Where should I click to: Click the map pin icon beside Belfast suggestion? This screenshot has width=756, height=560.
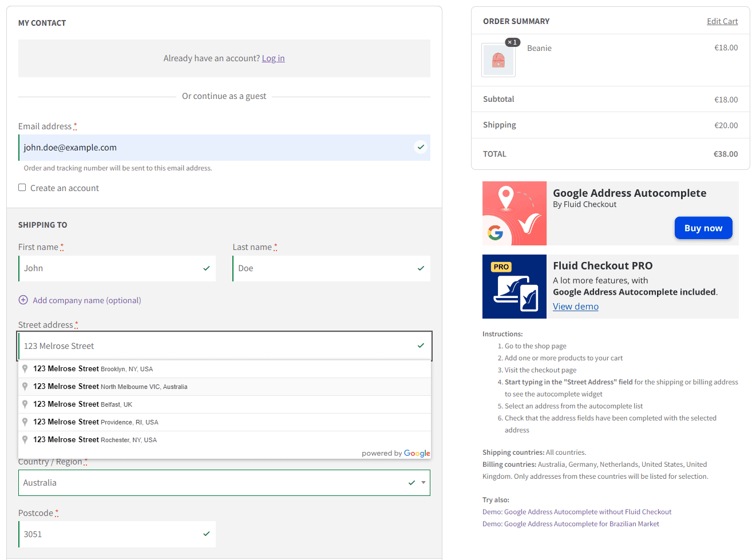click(25, 404)
